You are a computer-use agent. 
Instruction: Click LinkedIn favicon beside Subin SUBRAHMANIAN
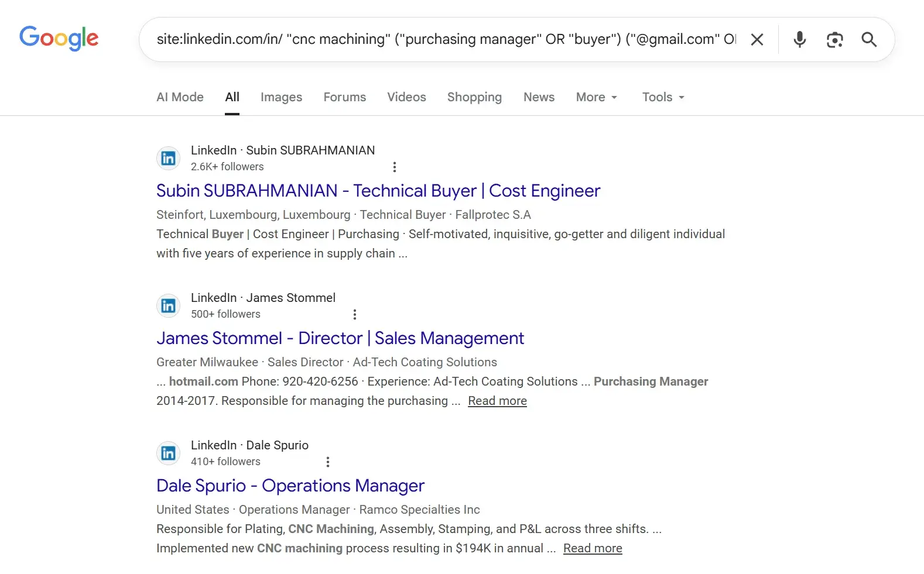coord(169,159)
